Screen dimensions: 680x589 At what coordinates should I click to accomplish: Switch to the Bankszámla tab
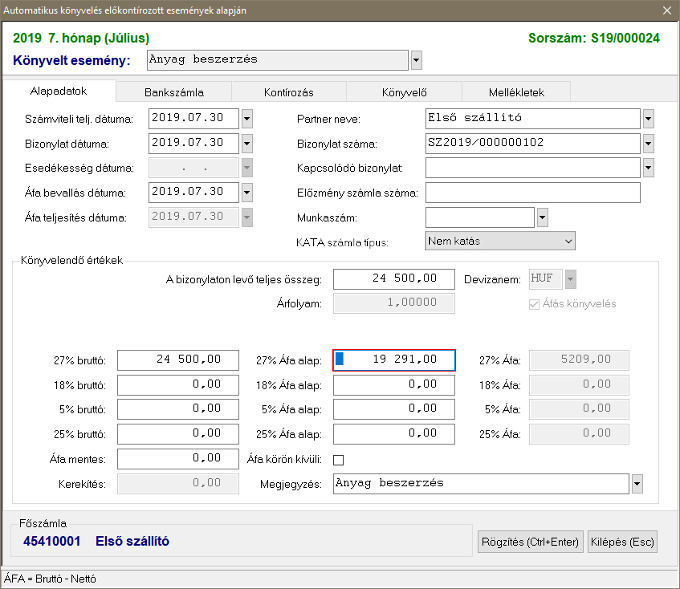(174, 91)
